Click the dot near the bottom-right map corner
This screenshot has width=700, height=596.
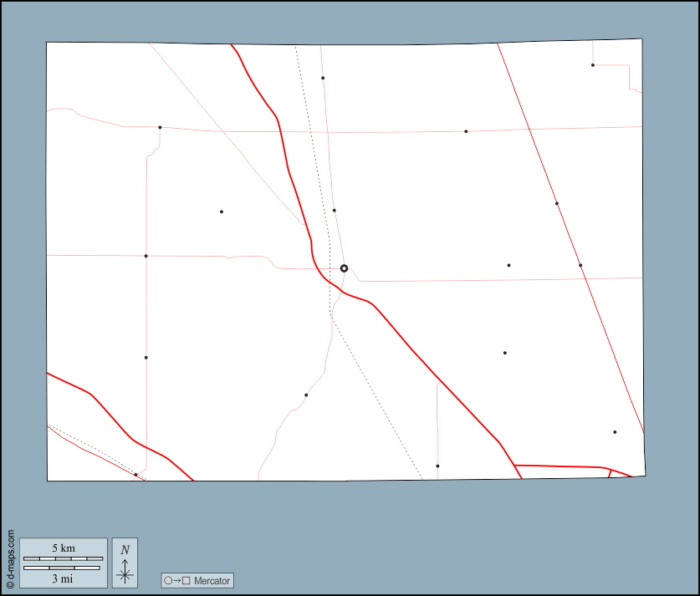click(x=615, y=432)
